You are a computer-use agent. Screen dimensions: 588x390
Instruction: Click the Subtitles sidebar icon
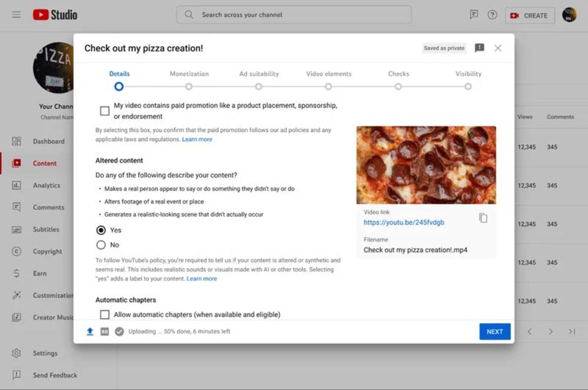pos(15,229)
